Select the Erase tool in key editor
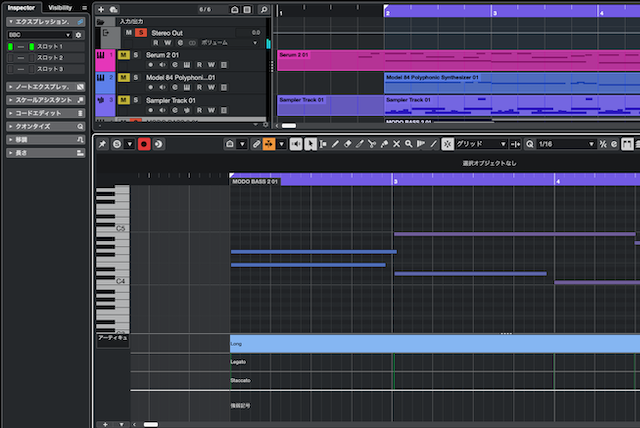Screen dimensions: 640x428 tap(347, 144)
